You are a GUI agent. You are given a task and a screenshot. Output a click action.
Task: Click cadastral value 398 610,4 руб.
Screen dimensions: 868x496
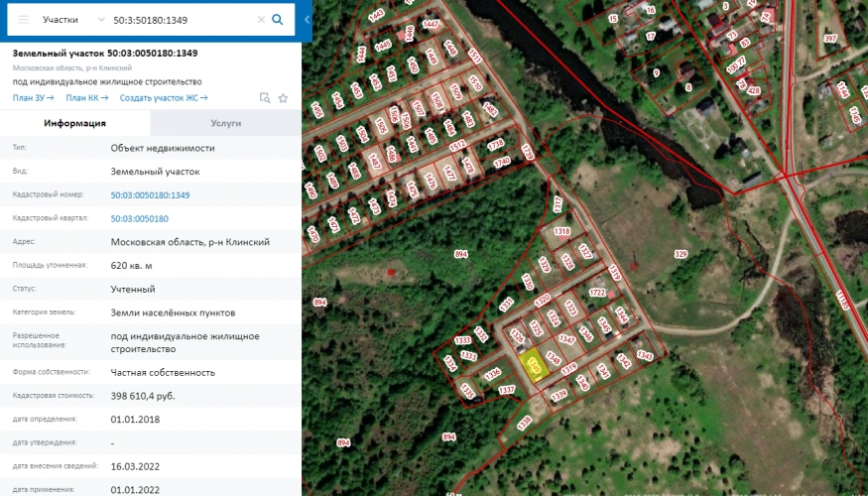143,397
